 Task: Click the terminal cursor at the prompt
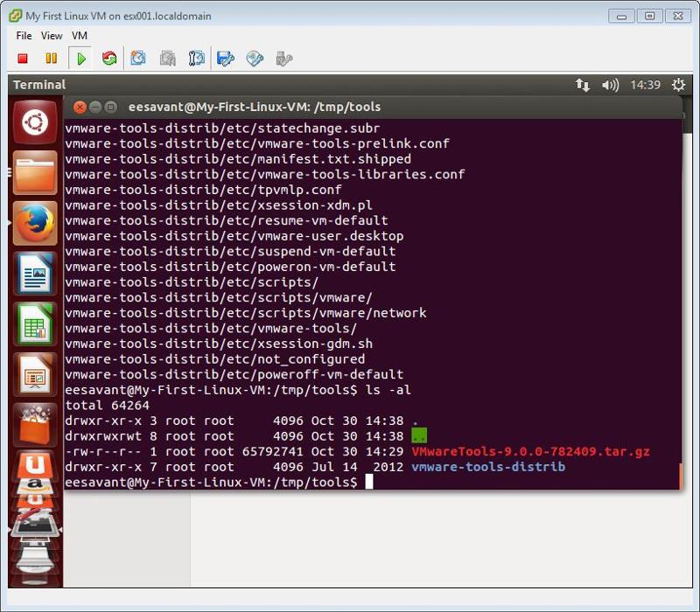(369, 482)
